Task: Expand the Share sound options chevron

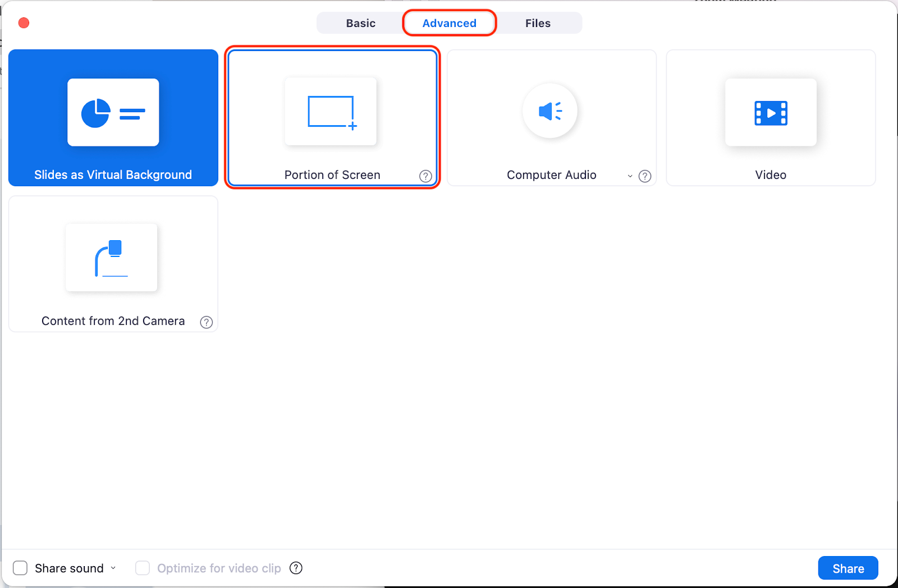Action: 114,568
